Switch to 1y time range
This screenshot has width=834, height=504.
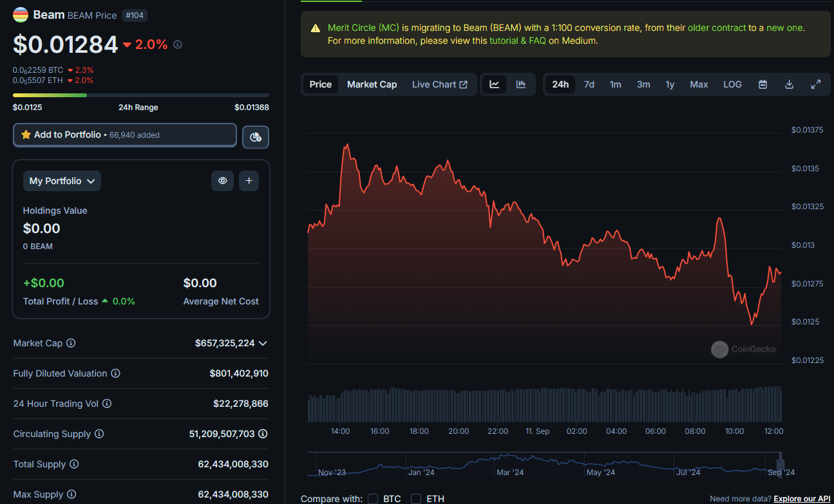(670, 84)
